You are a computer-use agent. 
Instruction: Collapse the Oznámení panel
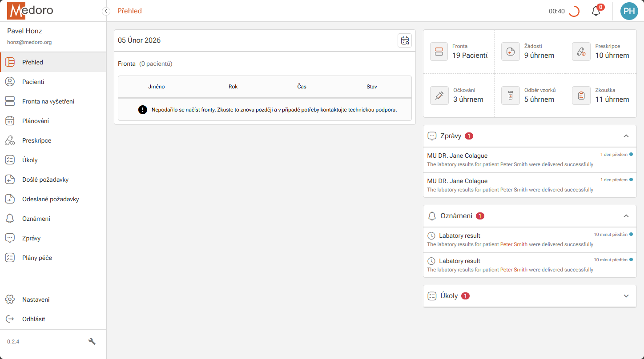coord(626,216)
